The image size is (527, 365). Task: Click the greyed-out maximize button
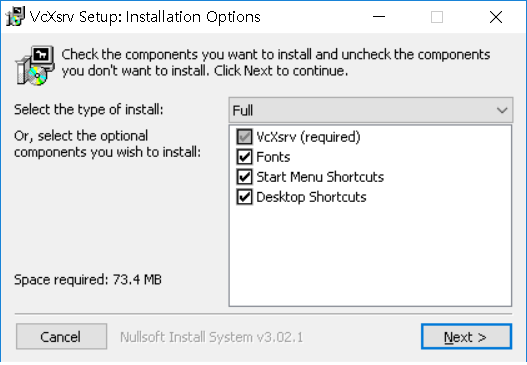[437, 16]
